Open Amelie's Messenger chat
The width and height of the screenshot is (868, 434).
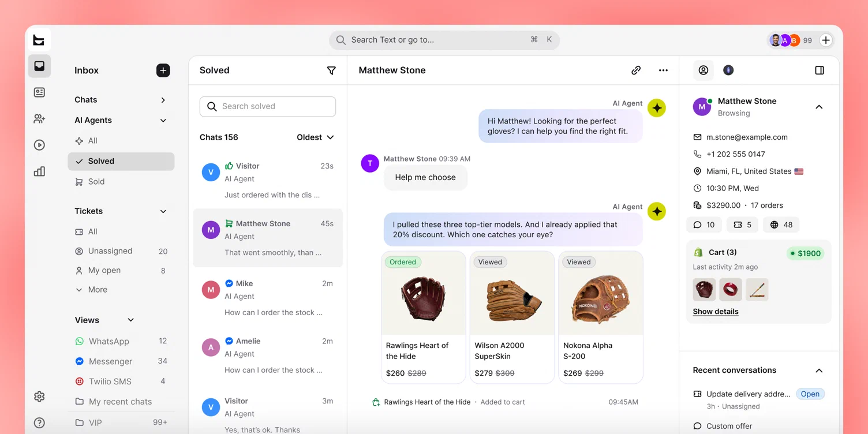(268, 356)
